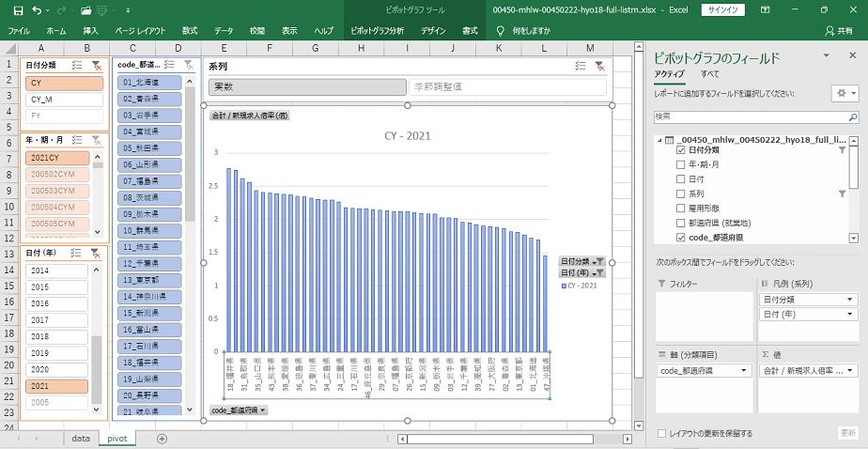The height and width of the screenshot is (449, 868).
Task: Clear filter on the 日付分類 slicer
Action: point(97,65)
